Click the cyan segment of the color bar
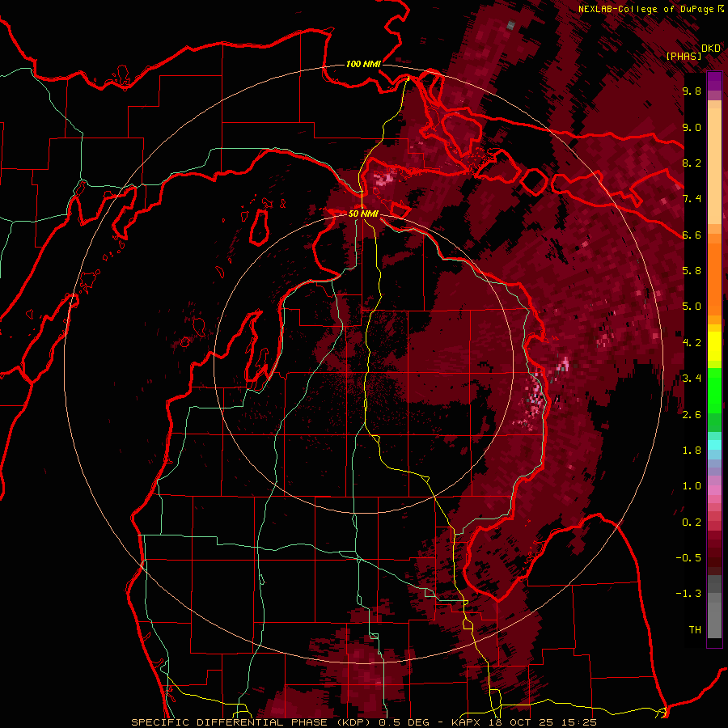This screenshot has height=728, width=728. point(714,445)
